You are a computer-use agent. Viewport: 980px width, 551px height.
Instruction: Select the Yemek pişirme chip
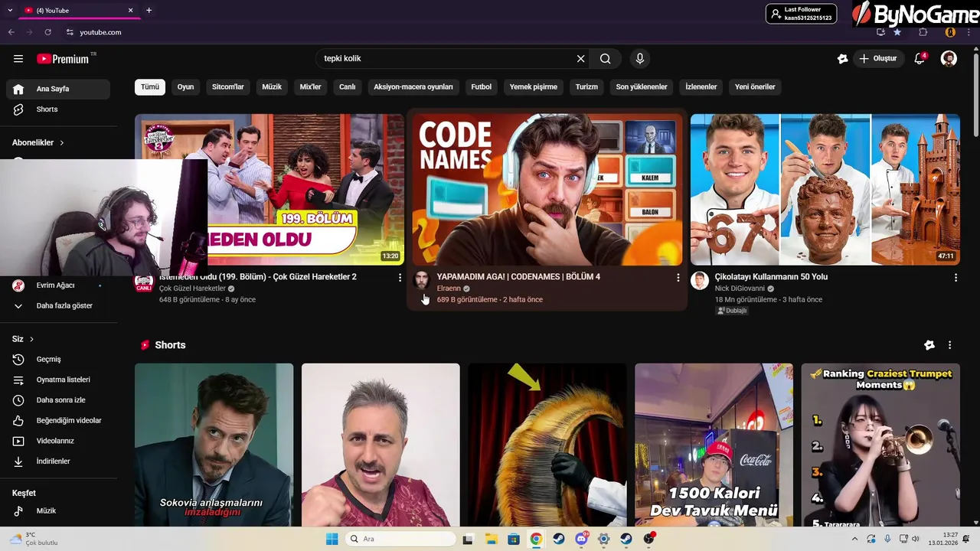point(534,86)
